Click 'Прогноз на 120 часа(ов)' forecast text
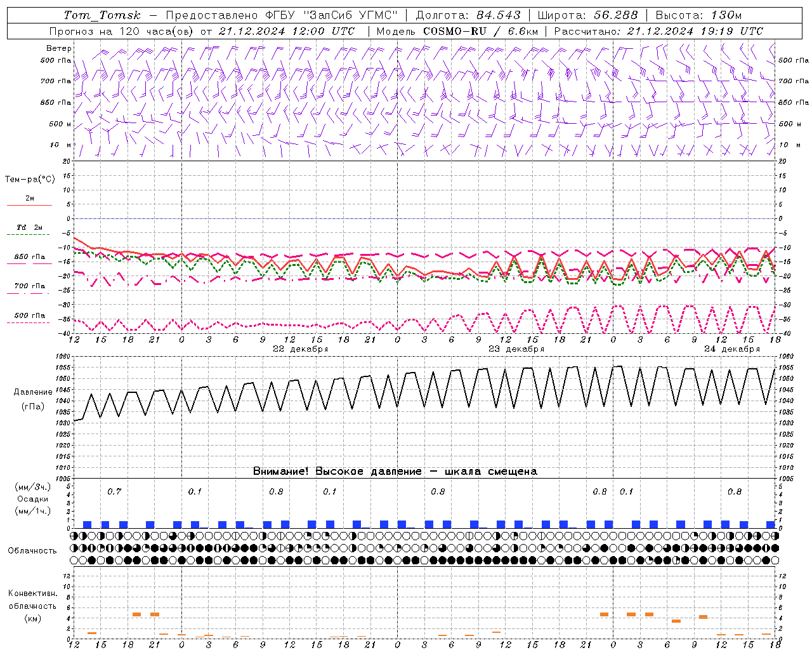 122,31
